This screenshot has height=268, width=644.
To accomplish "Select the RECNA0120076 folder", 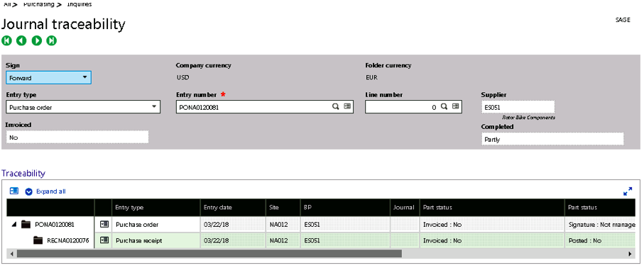I will (x=38, y=240).
